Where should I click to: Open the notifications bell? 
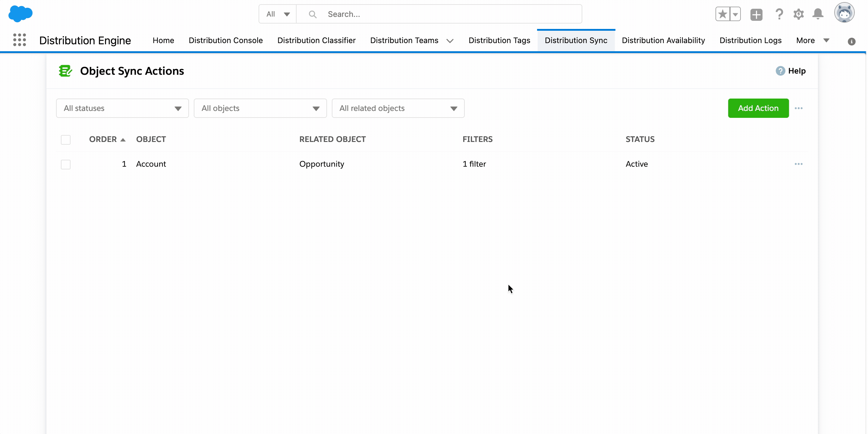tap(818, 14)
